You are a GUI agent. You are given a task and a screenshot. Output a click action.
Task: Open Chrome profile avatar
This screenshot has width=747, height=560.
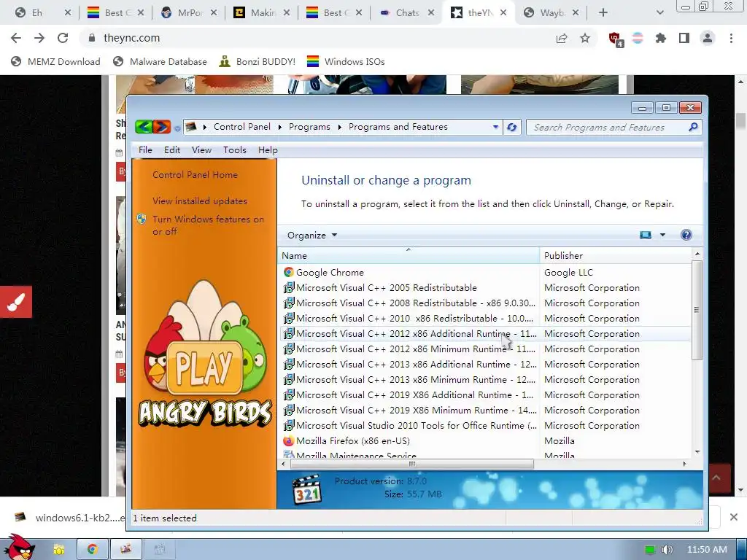(708, 38)
